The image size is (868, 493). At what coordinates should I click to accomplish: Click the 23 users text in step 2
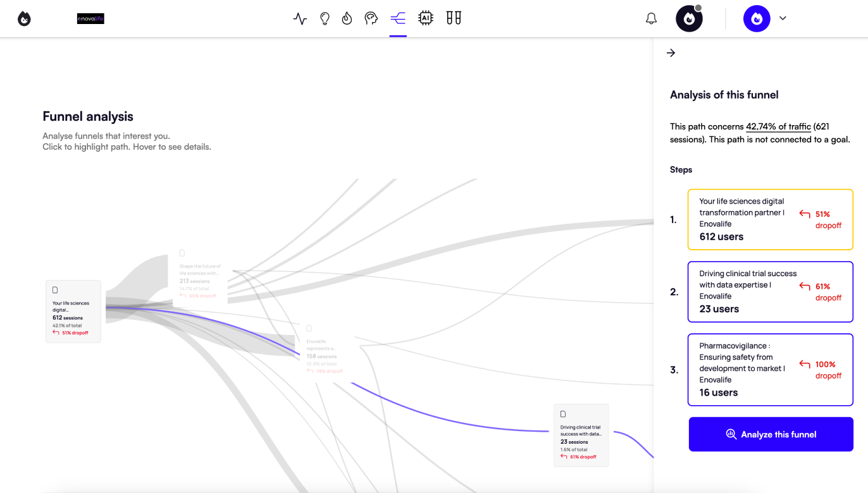tap(719, 309)
